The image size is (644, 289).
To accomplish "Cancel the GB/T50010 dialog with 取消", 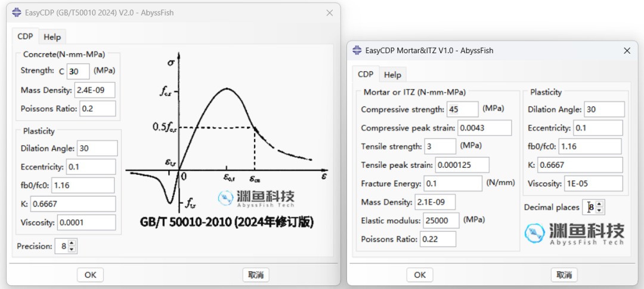I will click(x=256, y=275).
